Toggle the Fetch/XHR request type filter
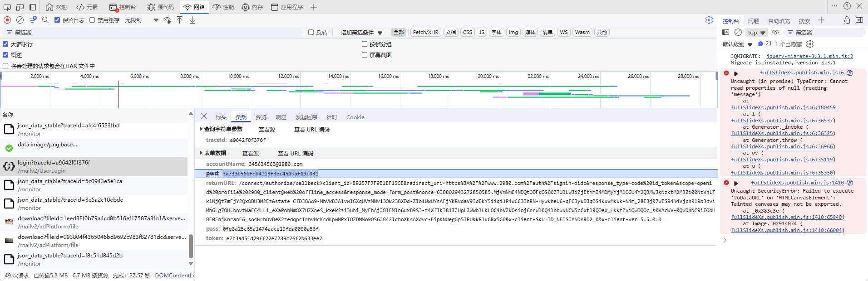The image size is (868, 281). pyautogui.click(x=425, y=32)
